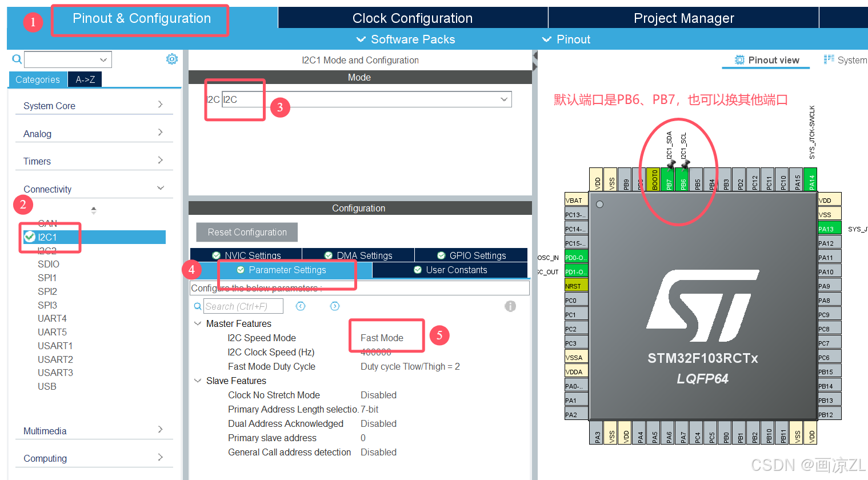The image size is (868, 480).
Task: Select the PA12 pin on the chip
Action: [x=830, y=243]
